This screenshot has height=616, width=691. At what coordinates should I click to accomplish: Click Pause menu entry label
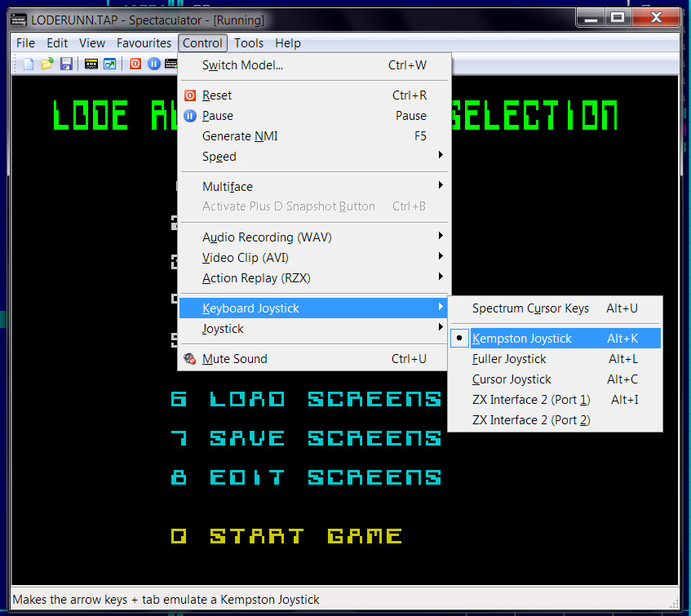pos(218,116)
